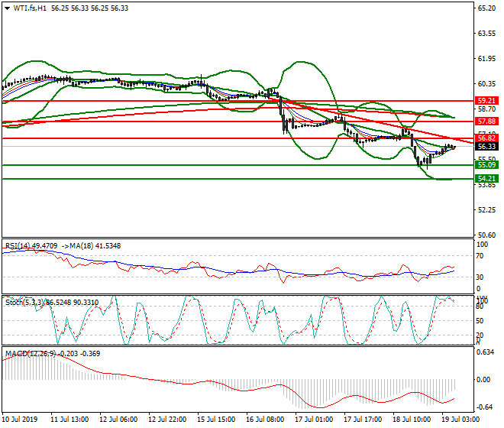Click the 56.82 red resistance price label

point(486,138)
